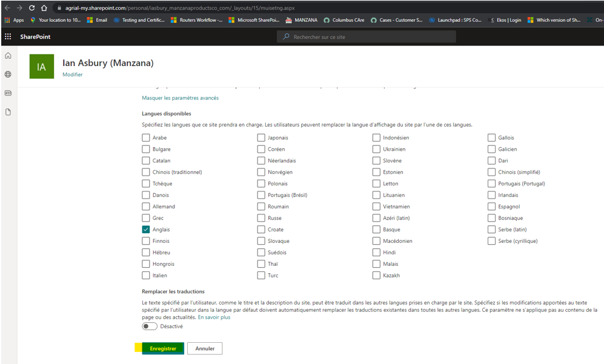
Task: Check the Espagnol language checkbox
Action: (x=491, y=207)
